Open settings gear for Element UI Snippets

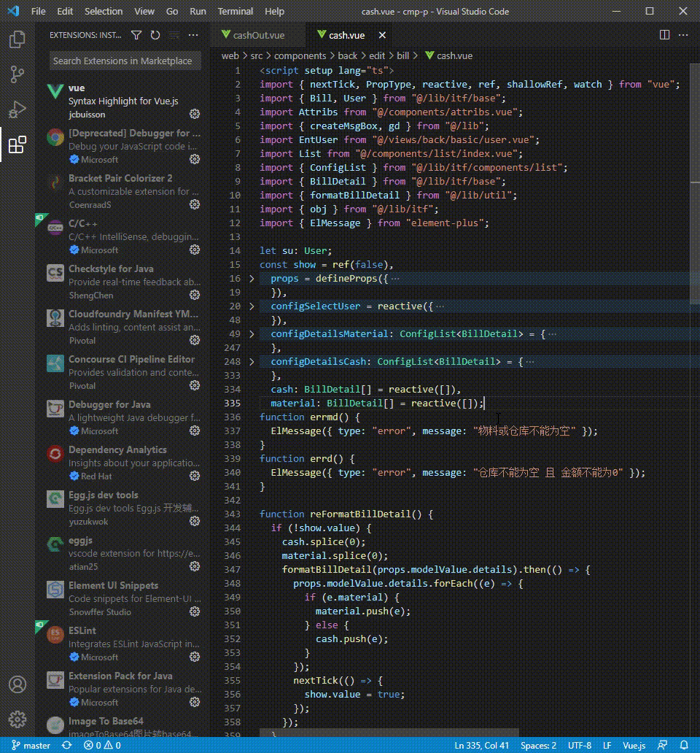click(194, 611)
